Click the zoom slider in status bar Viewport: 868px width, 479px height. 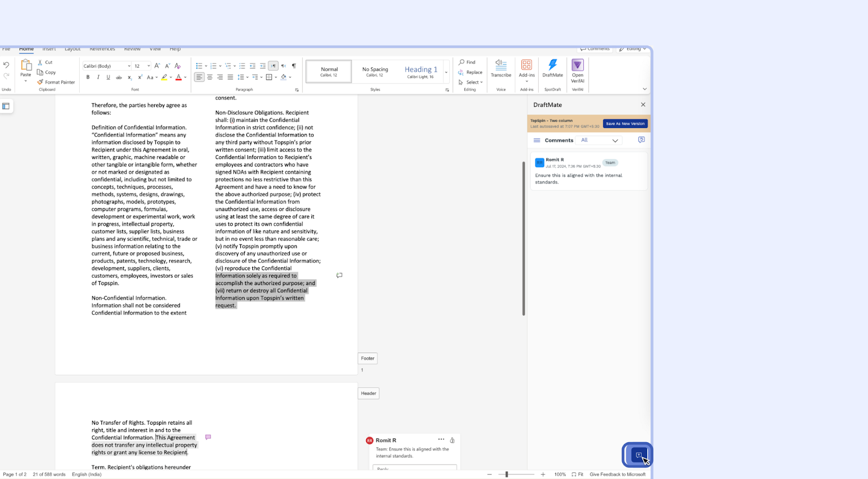507,475
